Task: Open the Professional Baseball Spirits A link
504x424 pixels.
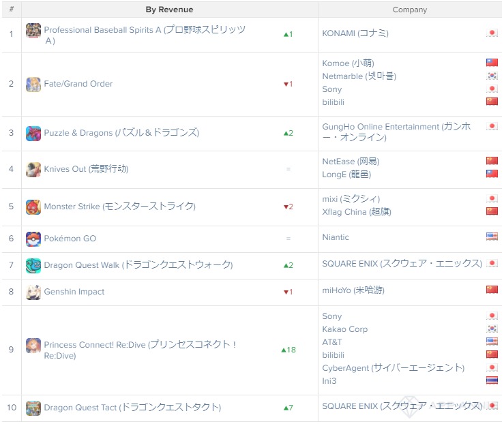Action: (x=145, y=35)
